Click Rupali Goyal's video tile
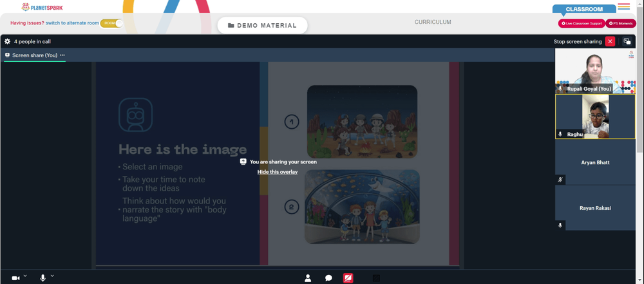Screen dimensions: 644x284 [x=595, y=71]
